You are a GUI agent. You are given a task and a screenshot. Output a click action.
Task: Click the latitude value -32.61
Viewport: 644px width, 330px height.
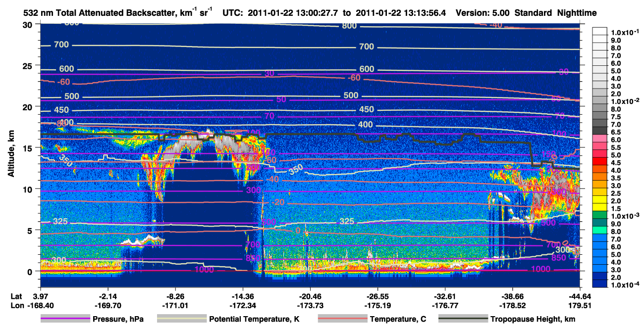pos(445,295)
